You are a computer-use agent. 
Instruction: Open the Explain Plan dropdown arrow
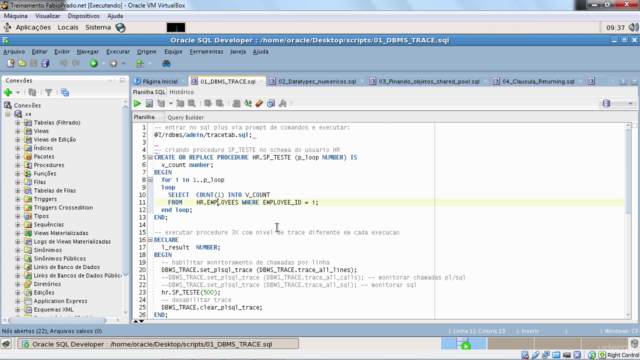pyautogui.click(x=171, y=103)
